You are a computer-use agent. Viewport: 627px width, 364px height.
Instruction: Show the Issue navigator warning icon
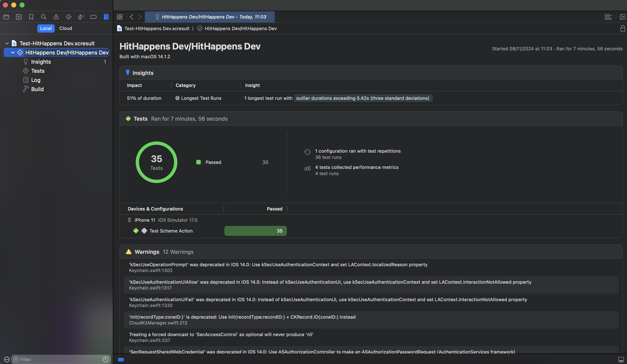point(56,17)
